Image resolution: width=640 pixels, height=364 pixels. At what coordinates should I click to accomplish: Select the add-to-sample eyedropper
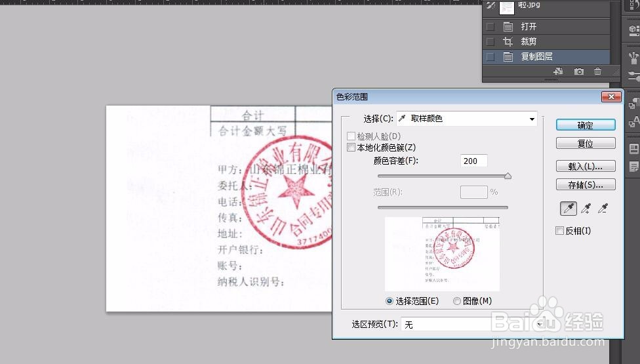pos(586,209)
